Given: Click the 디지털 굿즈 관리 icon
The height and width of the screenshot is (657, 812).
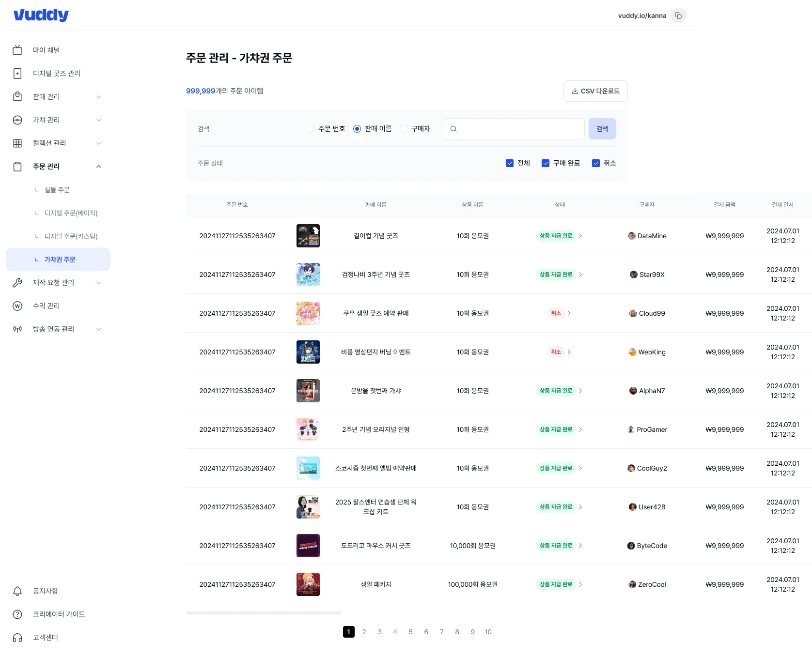Looking at the screenshot, I should point(17,73).
